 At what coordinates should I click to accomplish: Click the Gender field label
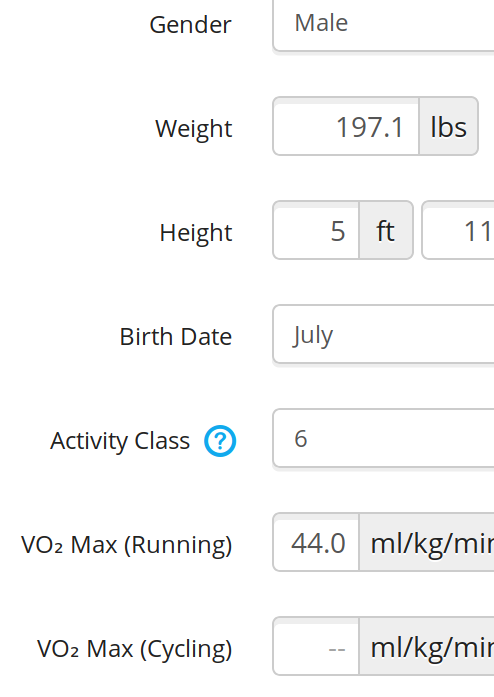(x=190, y=24)
